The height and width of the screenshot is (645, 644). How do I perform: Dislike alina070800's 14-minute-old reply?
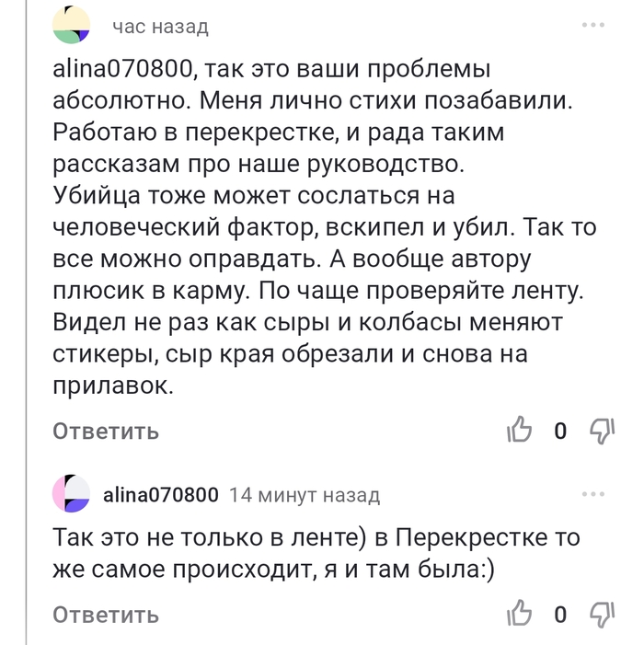click(600, 614)
